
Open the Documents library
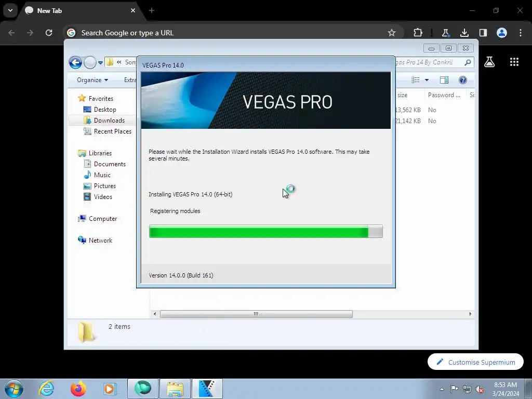pos(110,164)
